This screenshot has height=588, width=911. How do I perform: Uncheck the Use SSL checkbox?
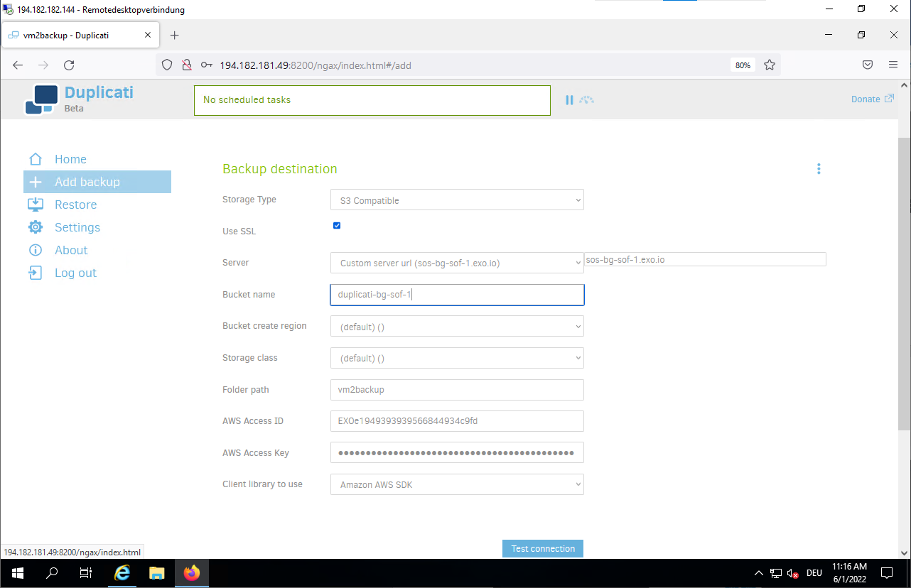pos(337,226)
